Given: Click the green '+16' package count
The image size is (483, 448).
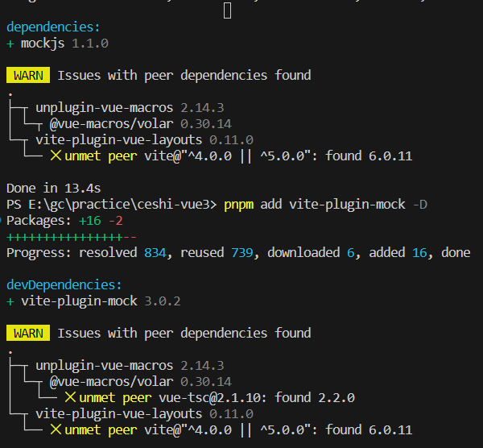Looking at the screenshot, I should 90,221.
